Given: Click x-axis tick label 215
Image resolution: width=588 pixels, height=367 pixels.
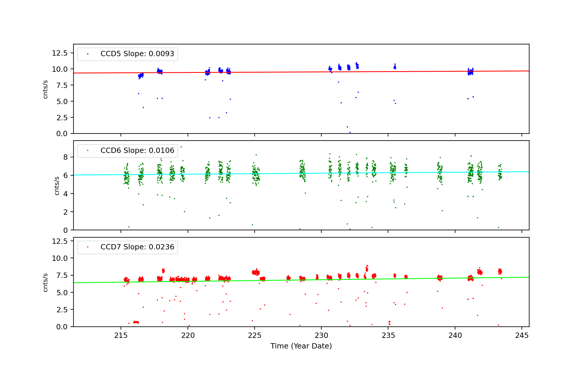Looking at the screenshot, I should pos(121,336).
